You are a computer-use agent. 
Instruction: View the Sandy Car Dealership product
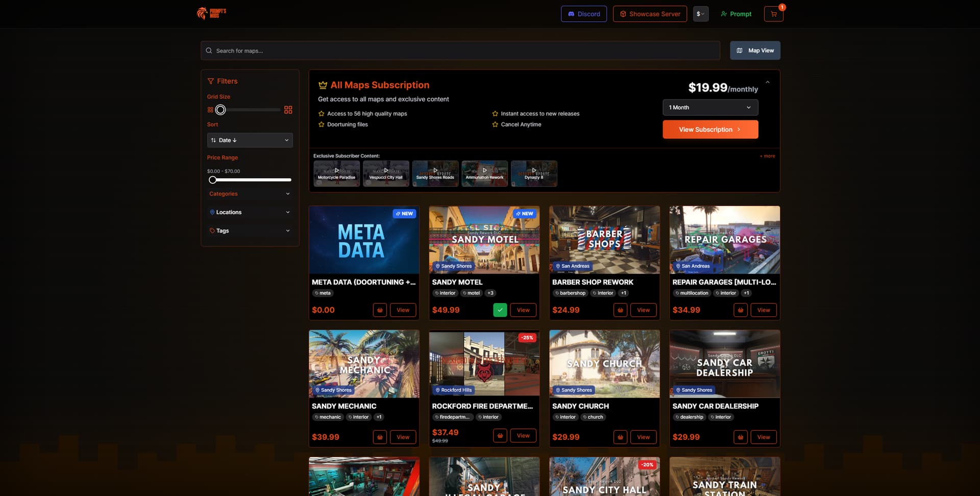click(764, 437)
